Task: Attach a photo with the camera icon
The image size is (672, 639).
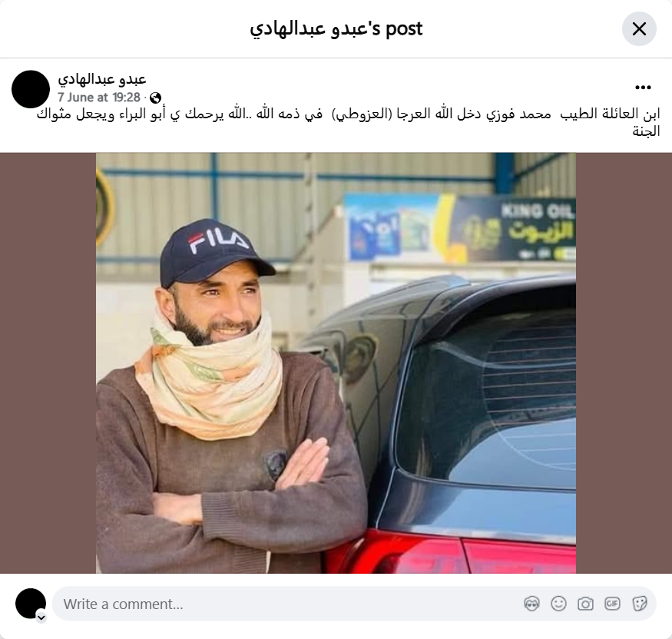Action: pos(585,604)
